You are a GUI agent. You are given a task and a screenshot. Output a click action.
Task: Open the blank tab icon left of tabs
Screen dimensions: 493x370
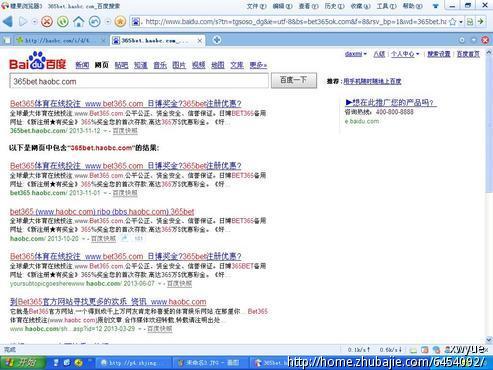click(7, 41)
